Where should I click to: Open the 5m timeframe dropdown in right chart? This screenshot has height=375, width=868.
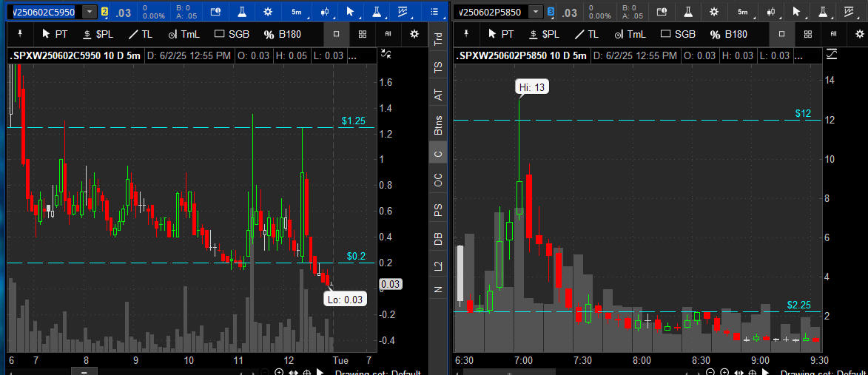(743, 12)
